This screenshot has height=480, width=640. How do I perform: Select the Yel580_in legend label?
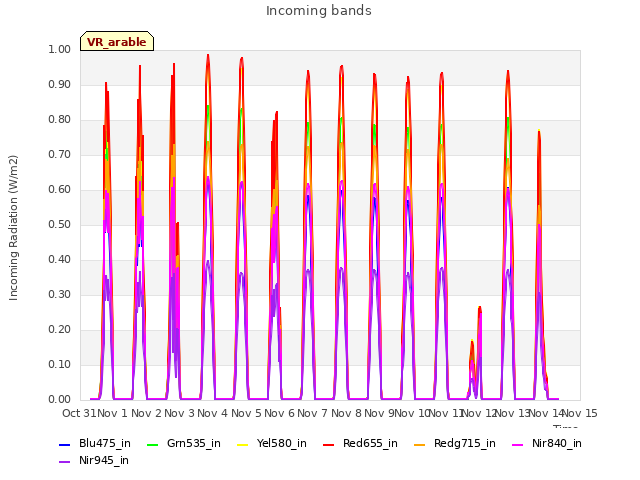pyautogui.click(x=282, y=444)
